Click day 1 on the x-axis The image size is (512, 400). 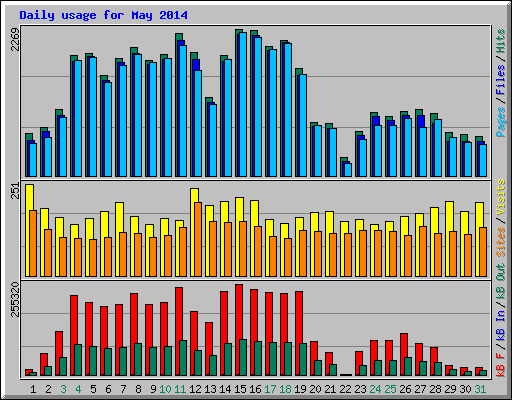pyautogui.click(x=33, y=389)
